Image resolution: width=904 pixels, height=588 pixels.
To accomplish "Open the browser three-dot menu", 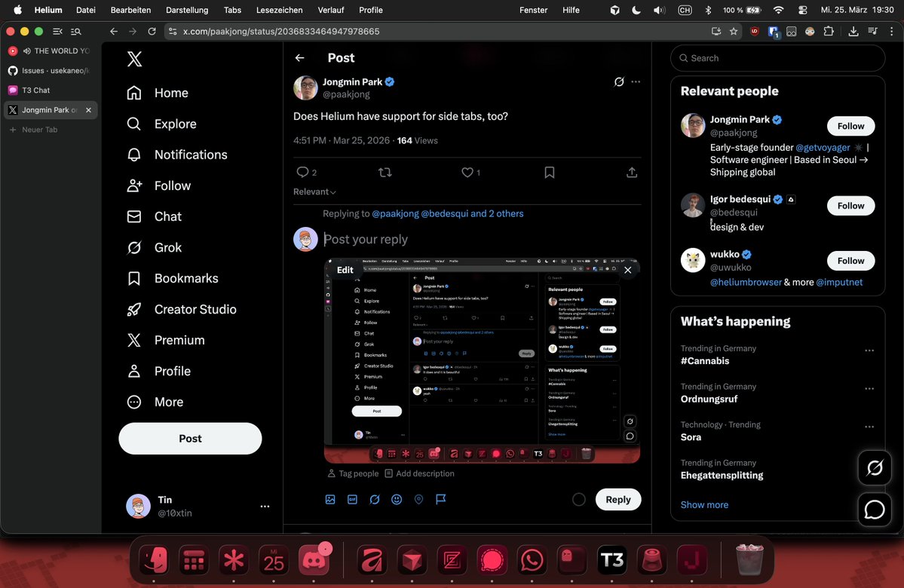I will click(x=891, y=31).
